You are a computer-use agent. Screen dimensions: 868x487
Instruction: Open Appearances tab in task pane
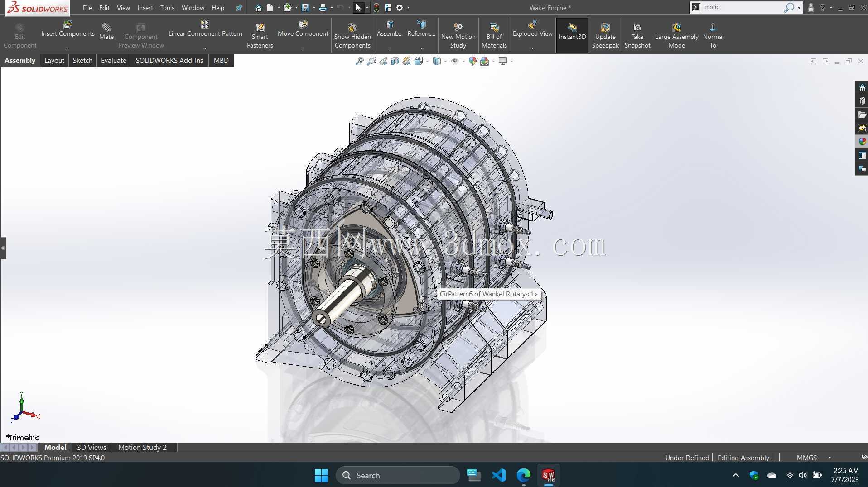coord(862,142)
